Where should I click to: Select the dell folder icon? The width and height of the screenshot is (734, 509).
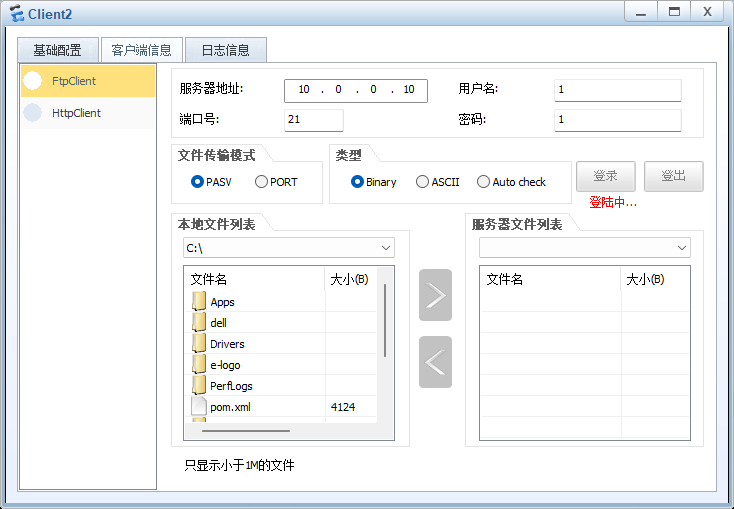pyautogui.click(x=199, y=323)
